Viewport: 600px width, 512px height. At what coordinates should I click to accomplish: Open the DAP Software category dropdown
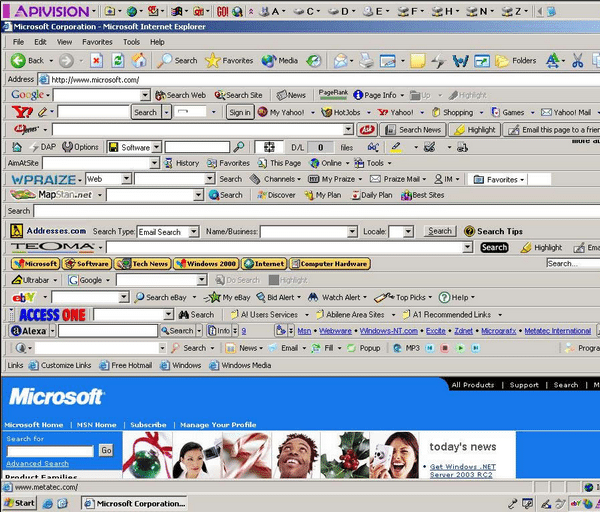(156, 147)
